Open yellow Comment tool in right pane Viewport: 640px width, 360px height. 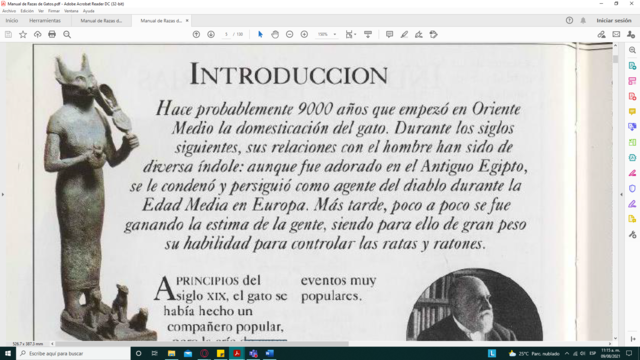pos(632,111)
